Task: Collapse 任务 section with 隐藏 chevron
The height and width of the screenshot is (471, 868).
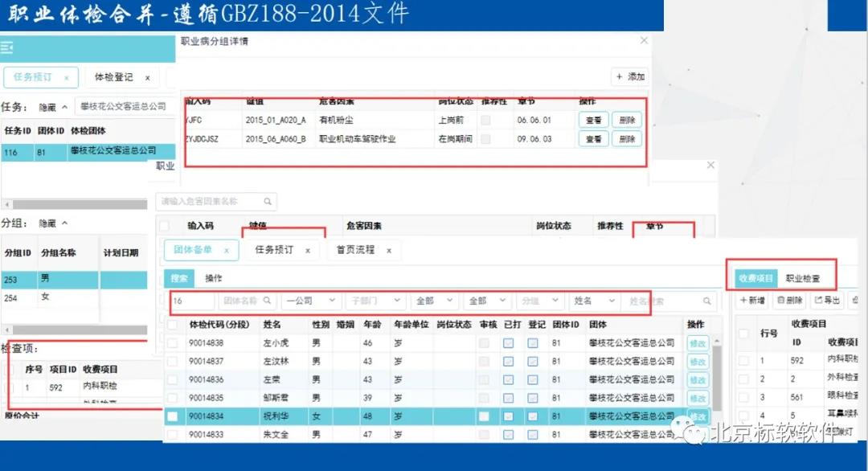Action: pyautogui.click(x=54, y=108)
